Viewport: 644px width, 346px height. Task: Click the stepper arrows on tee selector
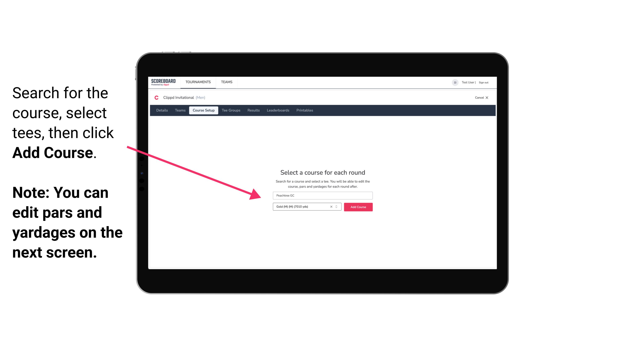coord(337,207)
